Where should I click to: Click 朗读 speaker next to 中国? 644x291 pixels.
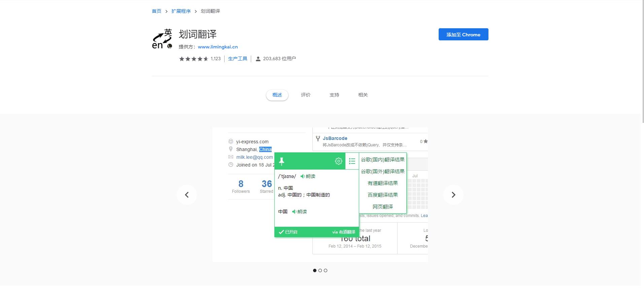point(299,212)
